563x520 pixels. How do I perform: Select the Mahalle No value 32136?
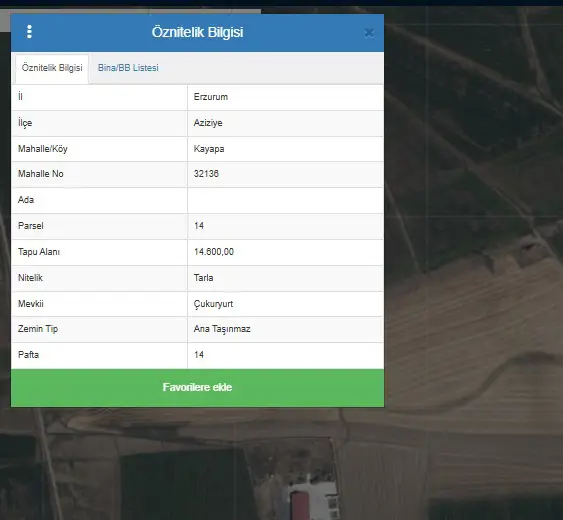pyautogui.click(x=206, y=174)
